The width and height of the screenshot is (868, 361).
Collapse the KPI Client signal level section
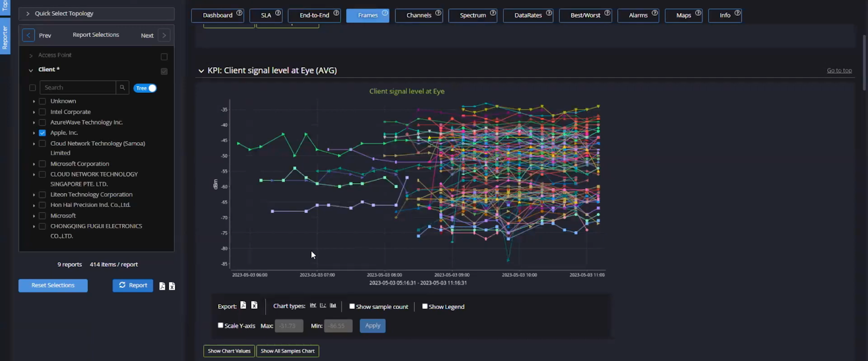tap(201, 71)
